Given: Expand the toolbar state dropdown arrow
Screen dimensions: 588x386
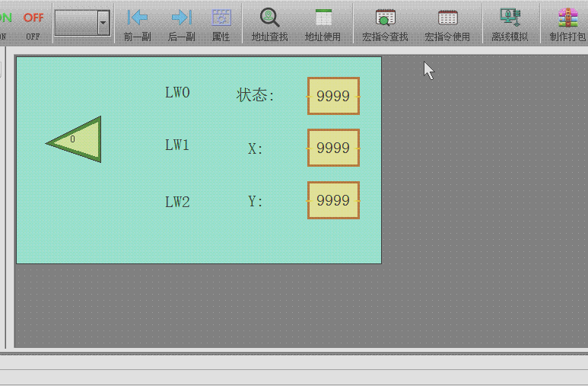Looking at the screenshot, I should click(x=103, y=23).
